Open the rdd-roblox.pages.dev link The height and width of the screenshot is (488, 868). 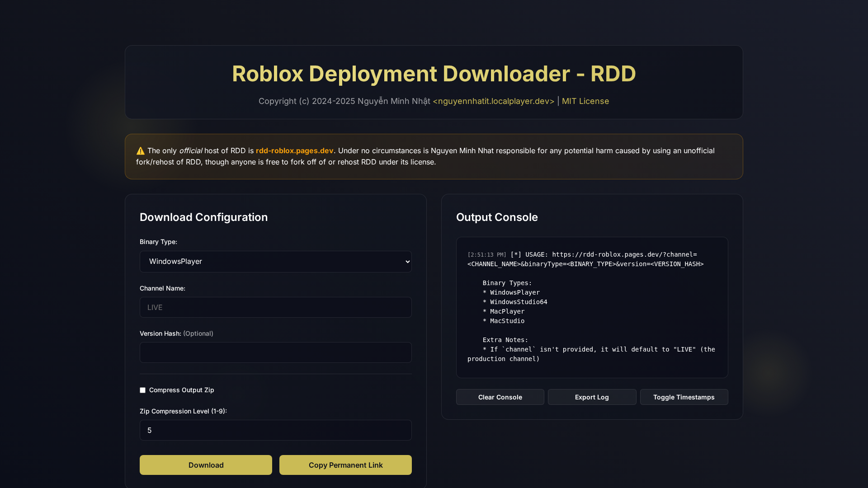295,150
